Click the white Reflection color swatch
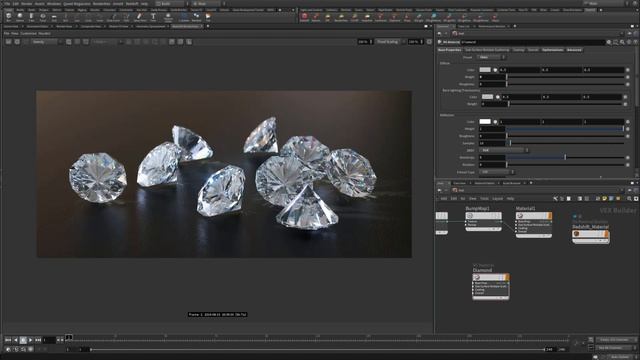This screenshot has width=640, height=360. coord(485,122)
